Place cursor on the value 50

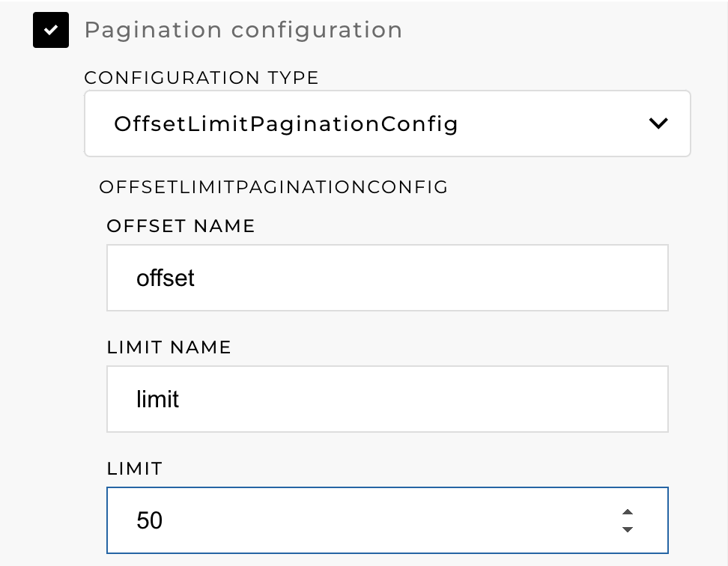[x=150, y=520]
